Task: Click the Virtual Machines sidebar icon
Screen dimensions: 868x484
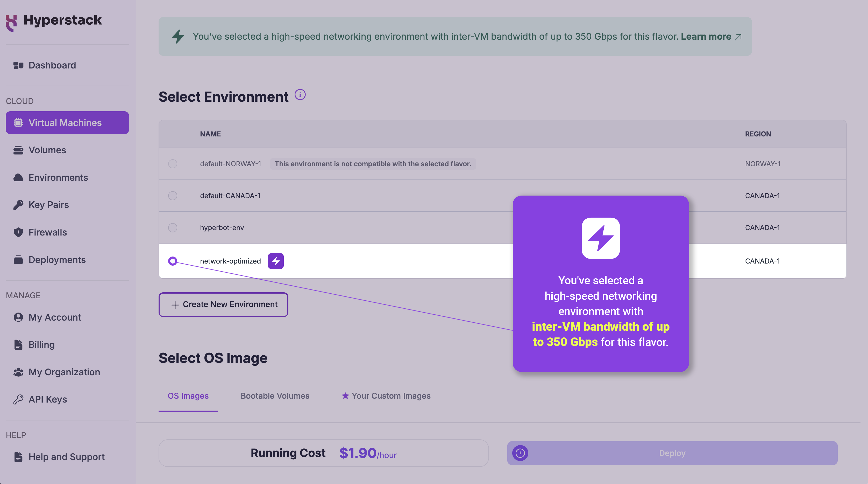Action: point(19,122)
